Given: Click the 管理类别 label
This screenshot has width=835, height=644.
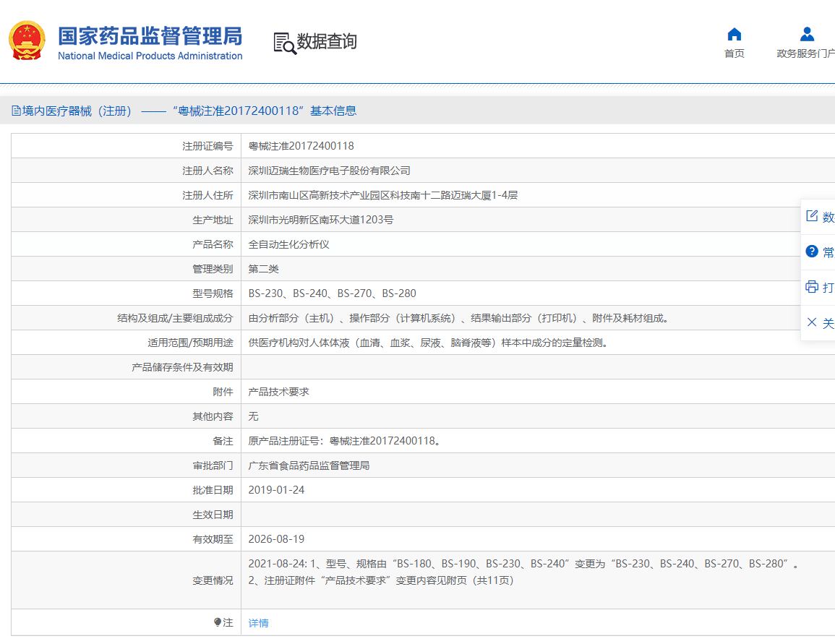Looking at the screenshot, I should point(213,269).
